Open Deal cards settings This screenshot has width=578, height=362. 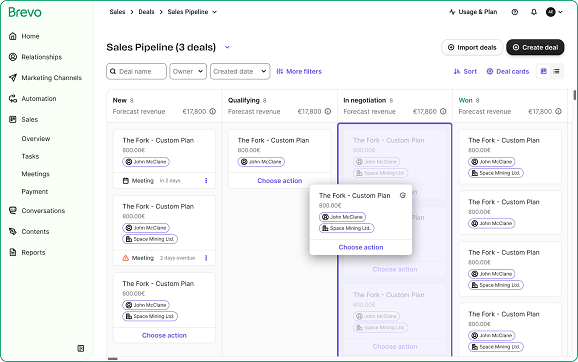[508, 72]
